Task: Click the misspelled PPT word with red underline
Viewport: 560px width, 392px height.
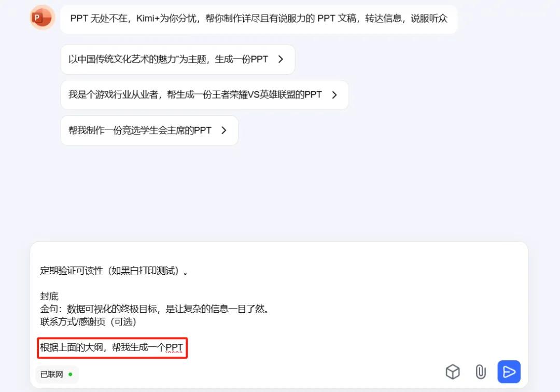Action: coord(174,347)
